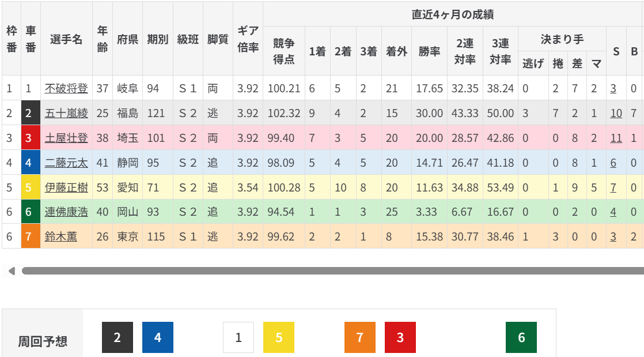Open 鈴木薫's racer details

(60, 236)
